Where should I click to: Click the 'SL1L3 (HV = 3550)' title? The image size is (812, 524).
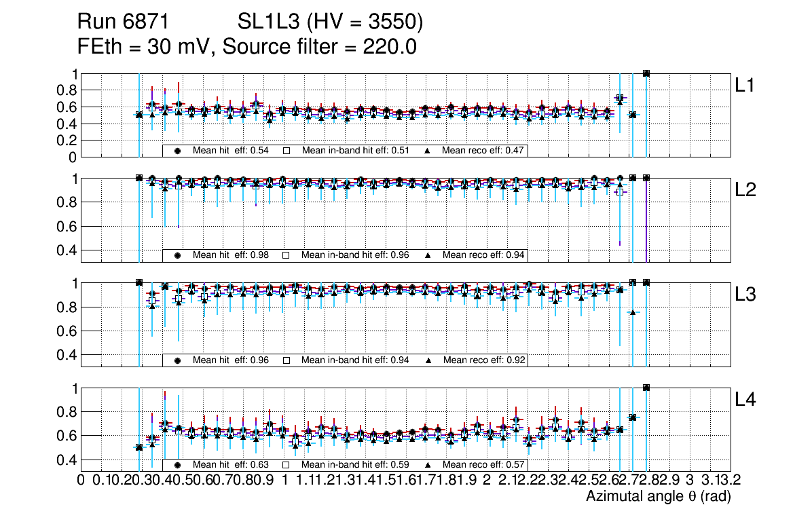[x=330, y=22]
